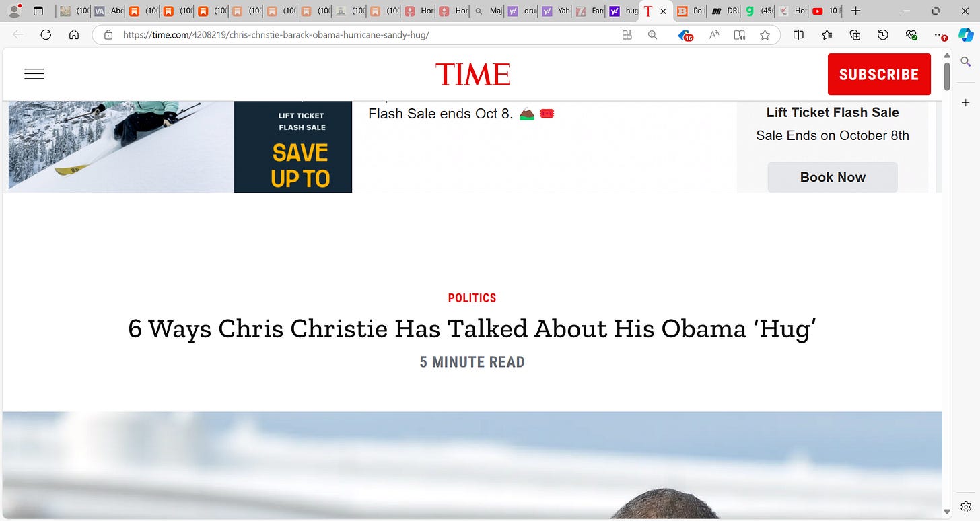Click the zoom magnifier icon in address bar
Viewport: 980px width, 521px height.
coord(652,35)
